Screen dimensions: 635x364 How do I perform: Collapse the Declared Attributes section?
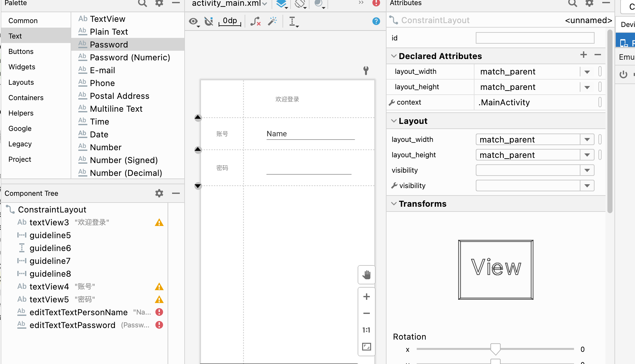tap(394, 56)
